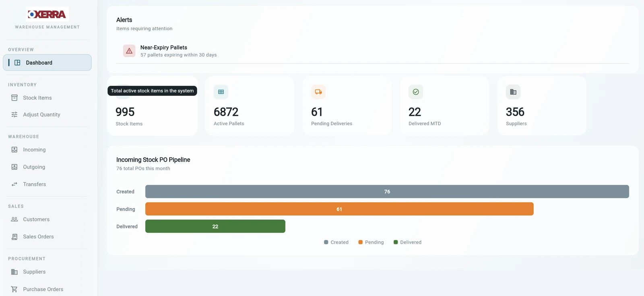
Task: Navigate to Outgoing page
Action: click(47, 167)
